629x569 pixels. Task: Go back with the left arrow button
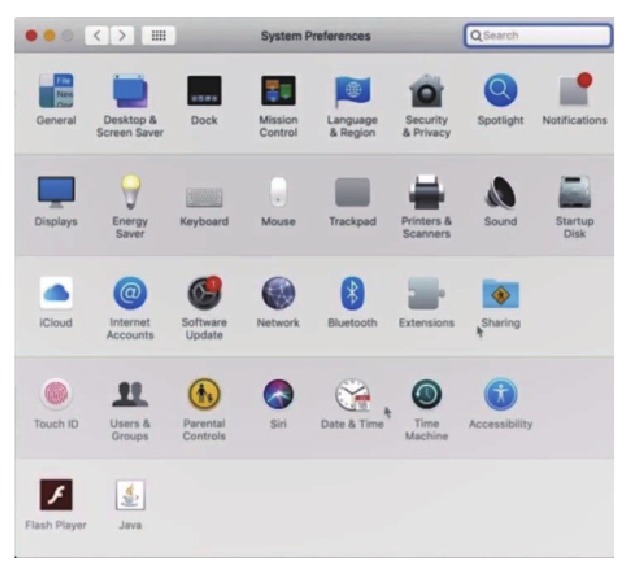(97, 36)
